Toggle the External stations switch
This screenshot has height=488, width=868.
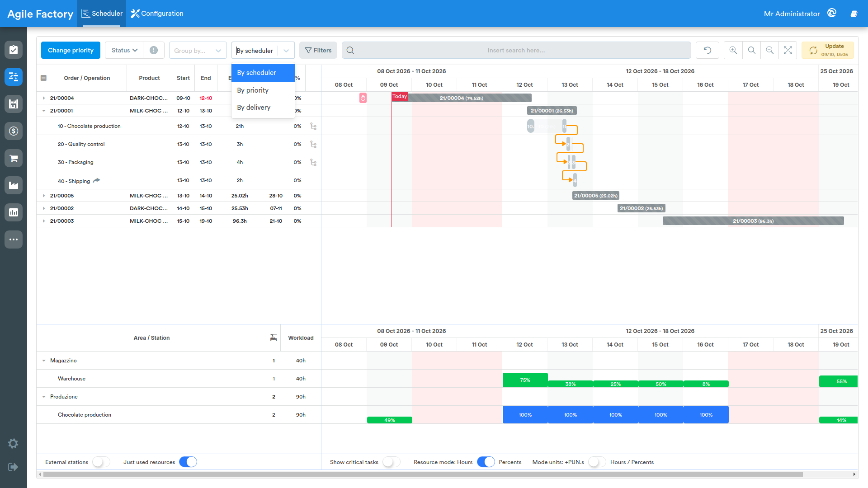coord(101,462)
